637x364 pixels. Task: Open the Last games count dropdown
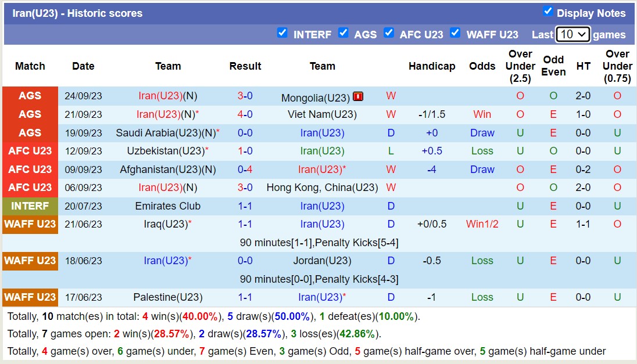click(x=572, y=34)
